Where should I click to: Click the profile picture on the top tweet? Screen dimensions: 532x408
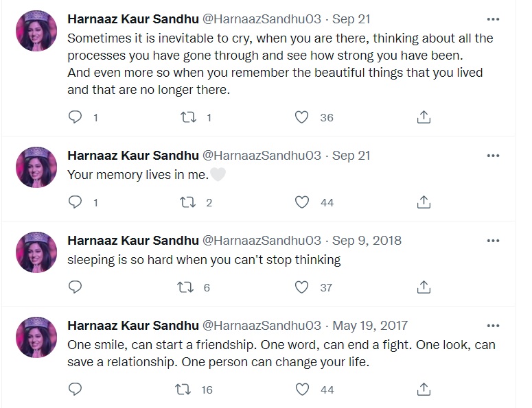coord(36,29)
